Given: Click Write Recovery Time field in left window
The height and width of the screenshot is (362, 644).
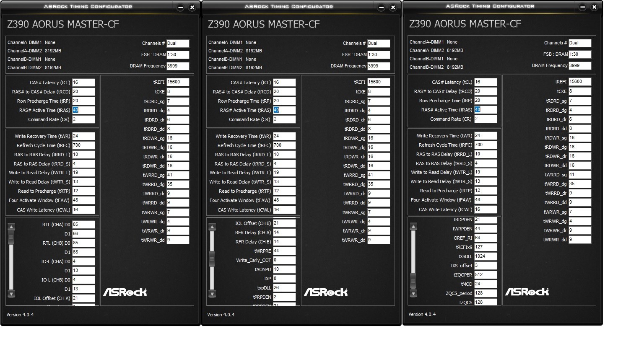Looking at the screenshot, I should 83,136.
